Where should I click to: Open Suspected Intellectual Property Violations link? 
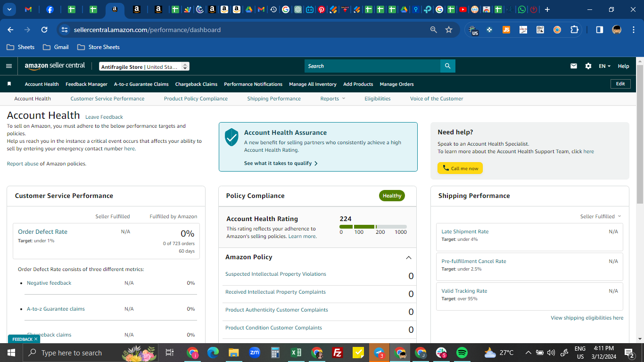276,274
